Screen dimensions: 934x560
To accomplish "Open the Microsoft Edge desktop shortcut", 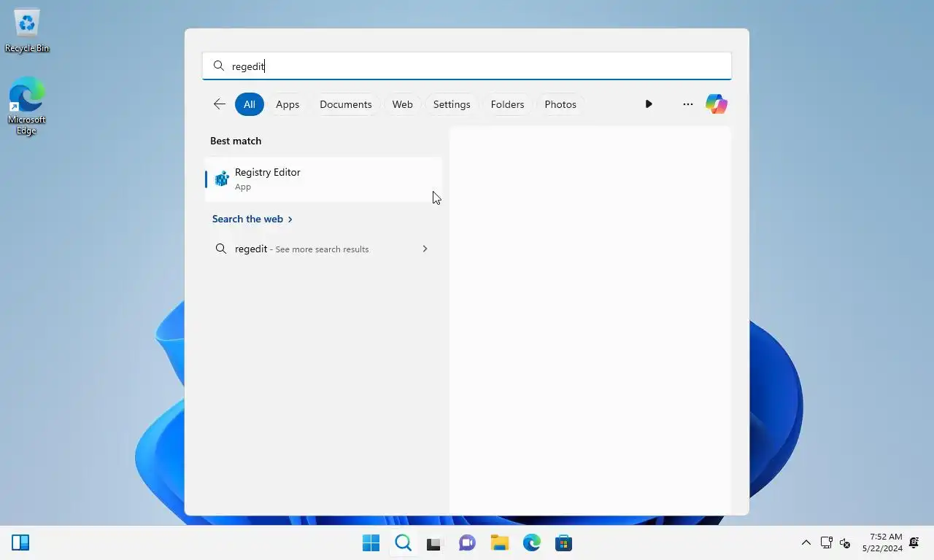I will [27, 106].
